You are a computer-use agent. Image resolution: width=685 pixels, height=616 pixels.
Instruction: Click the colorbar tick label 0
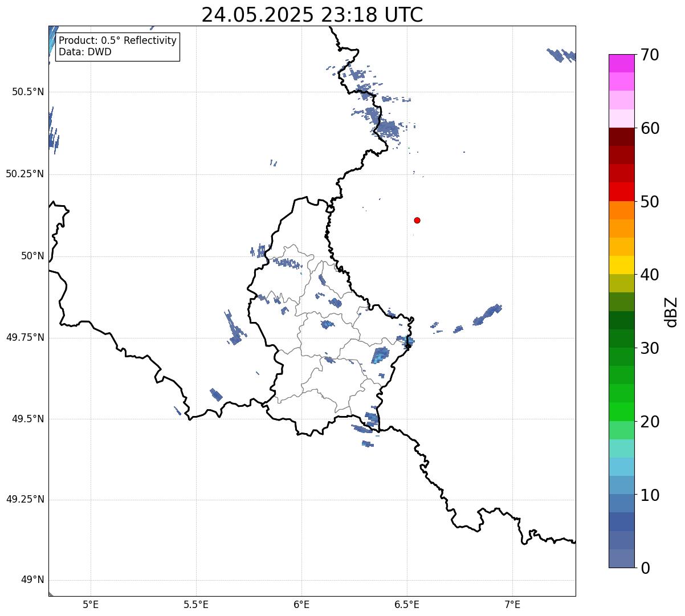click(645, 568)
